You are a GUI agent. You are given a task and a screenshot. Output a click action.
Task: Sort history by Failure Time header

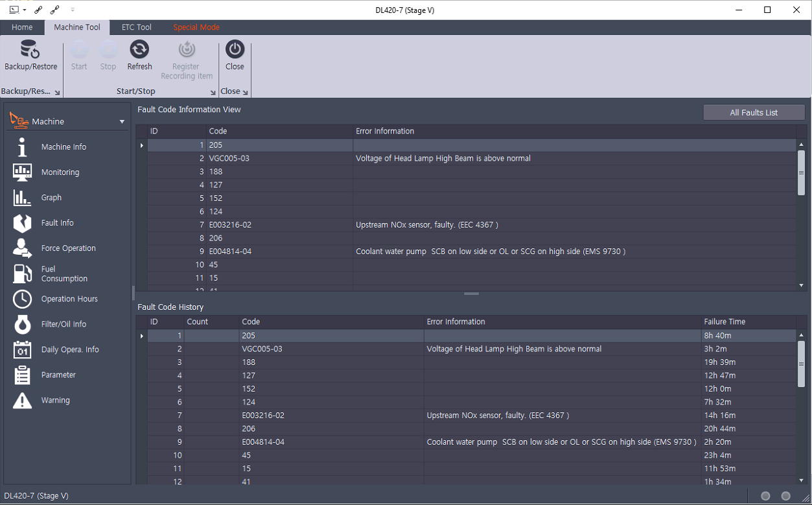(748, 322)
